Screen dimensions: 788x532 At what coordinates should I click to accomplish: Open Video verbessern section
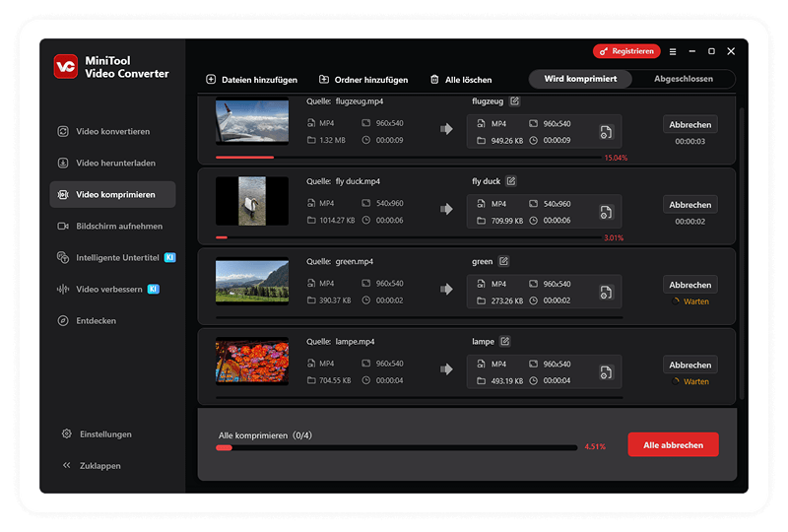pos(112,289)
